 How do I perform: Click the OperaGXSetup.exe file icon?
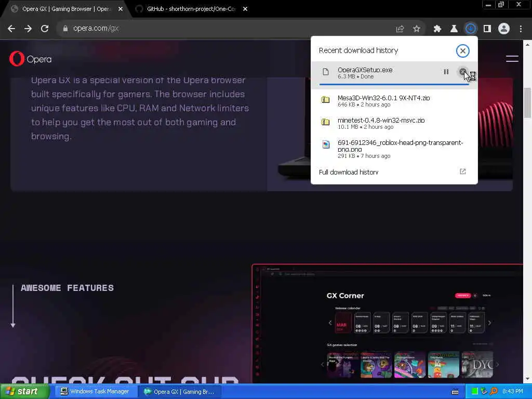(326, 72)
